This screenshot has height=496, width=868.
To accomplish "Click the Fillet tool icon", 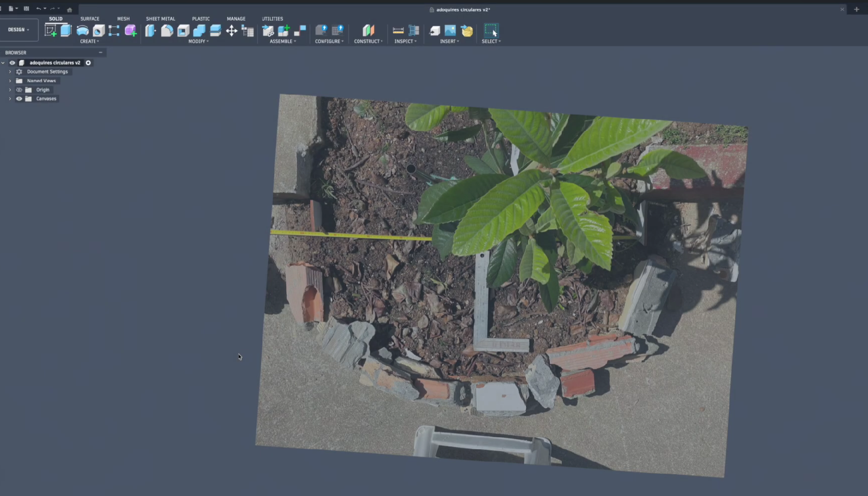I will pyautogui.click(x=167, y=31).
